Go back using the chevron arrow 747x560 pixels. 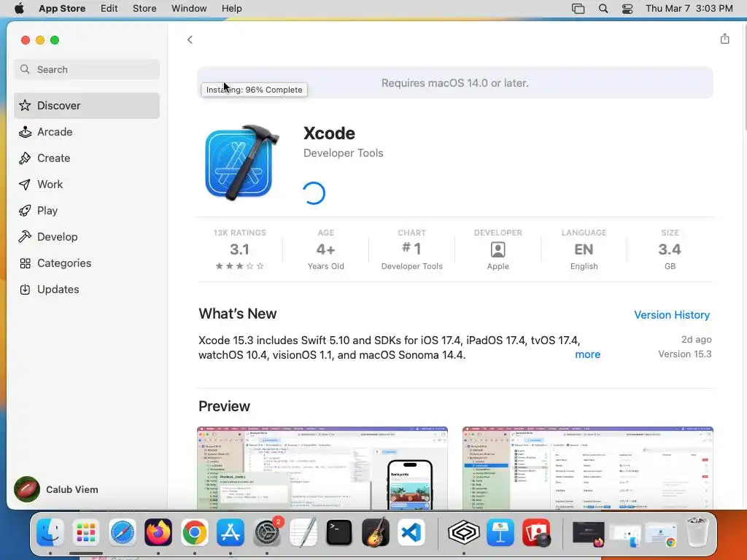190,39
